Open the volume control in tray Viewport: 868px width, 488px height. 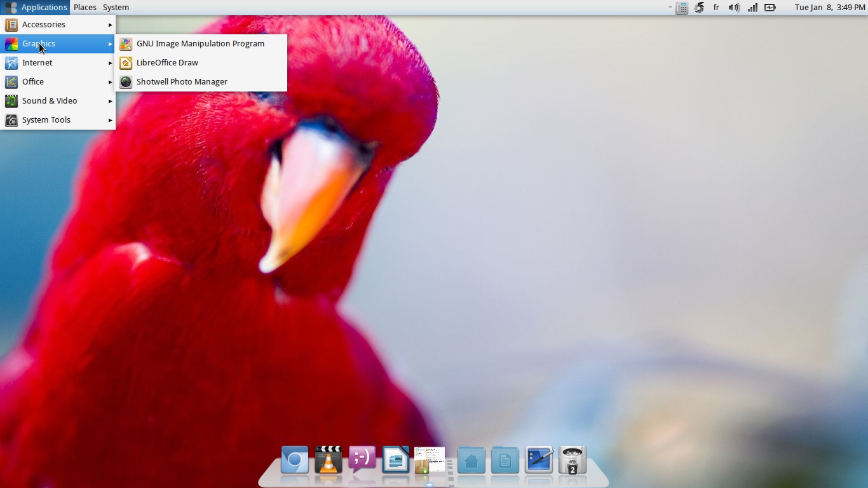pyautogui.click(x=734, y=8)
